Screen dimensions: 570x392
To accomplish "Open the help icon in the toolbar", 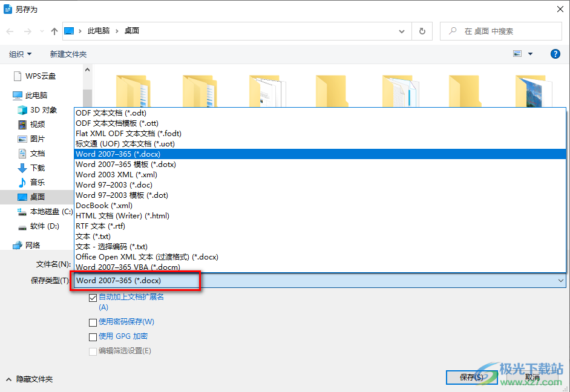I will click(555, 53).
